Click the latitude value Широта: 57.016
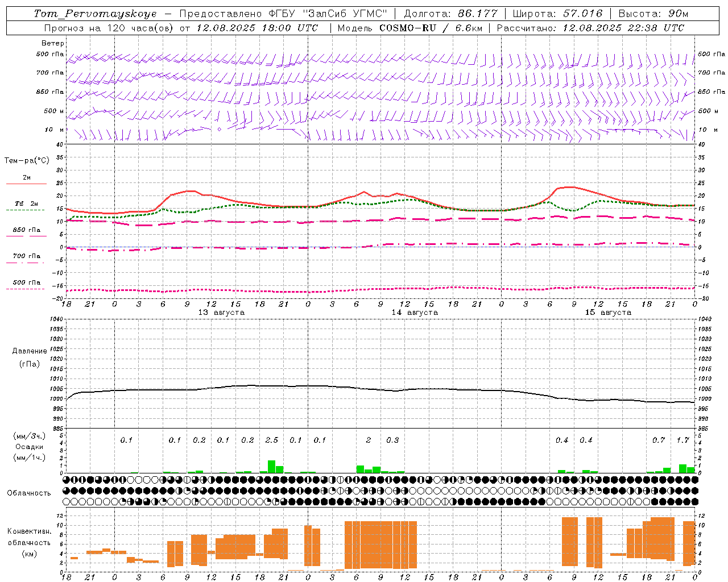Screen dimensions: 728x582 click(557, 14)
